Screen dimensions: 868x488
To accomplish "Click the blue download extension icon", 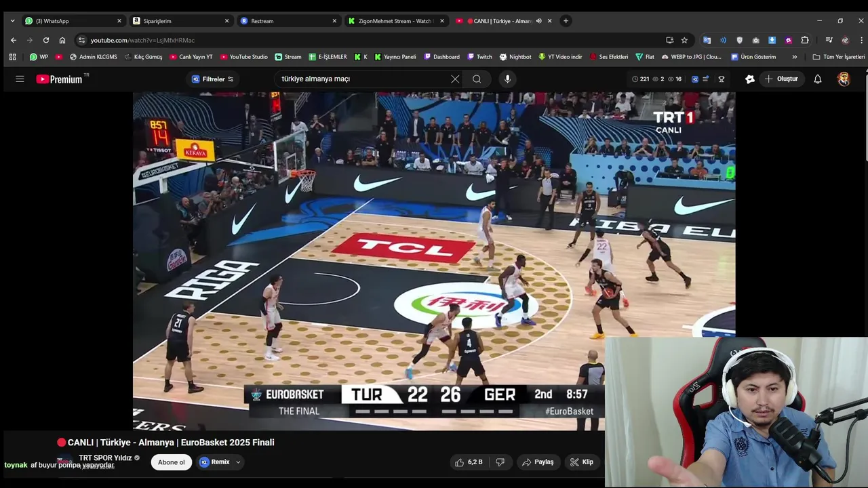I will [x=772, y=40].
